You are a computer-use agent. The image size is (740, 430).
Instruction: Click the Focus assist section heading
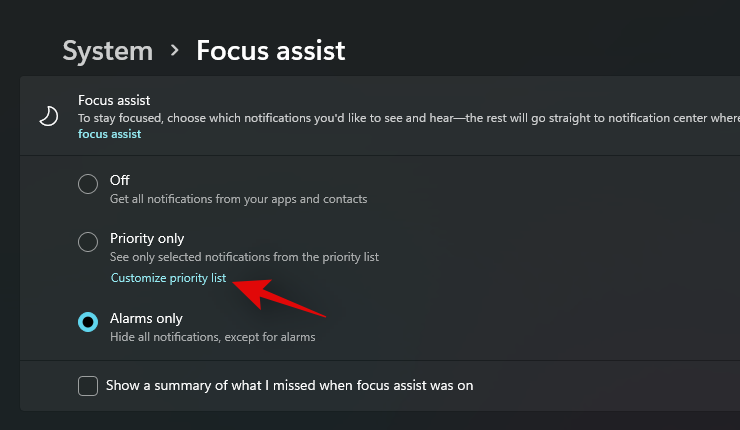[116, 100]
